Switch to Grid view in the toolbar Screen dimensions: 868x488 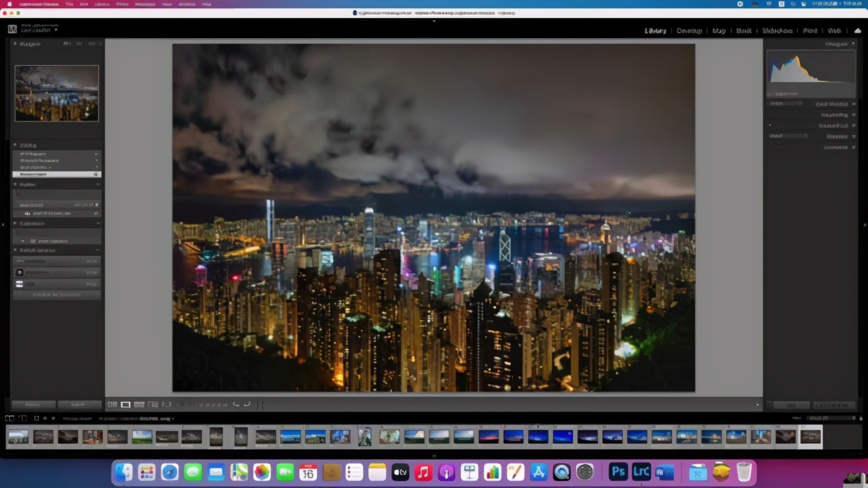[113, 404]
